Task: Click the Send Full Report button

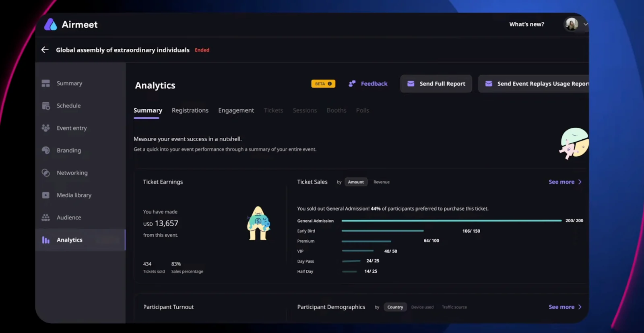Action: pyautogui.click(x=436, y=84)
